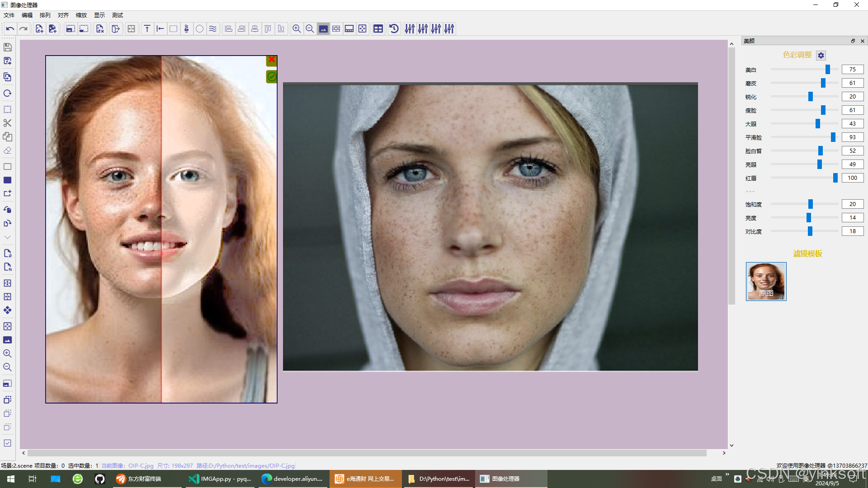Open color adjustment settings gear
The image size is (868, 488).
[x=821, y=55]
